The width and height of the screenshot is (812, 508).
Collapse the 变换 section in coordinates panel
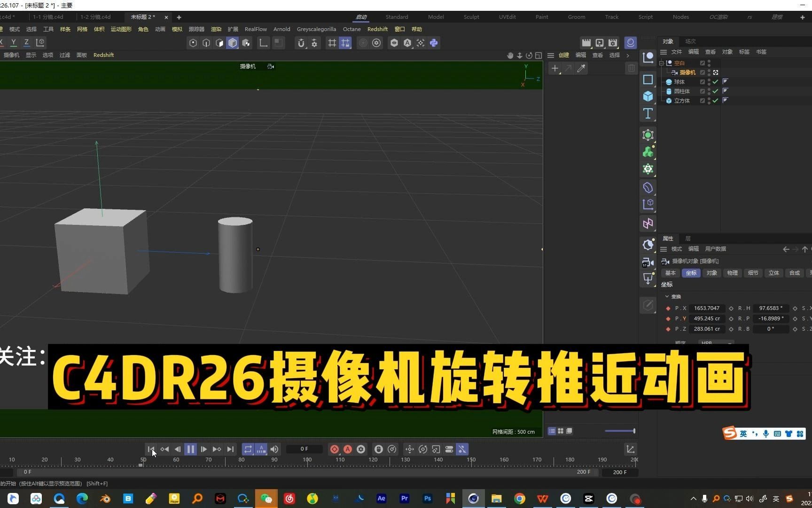pos(667,296)
